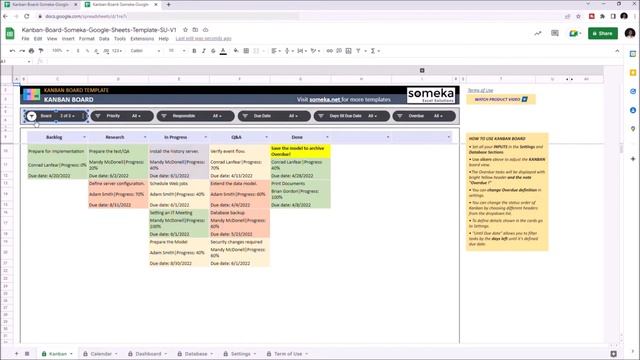The height and width of the screenshot is (360, 640).
Task: Undo the last action in toolbar
Action: (x=13, y=51)
